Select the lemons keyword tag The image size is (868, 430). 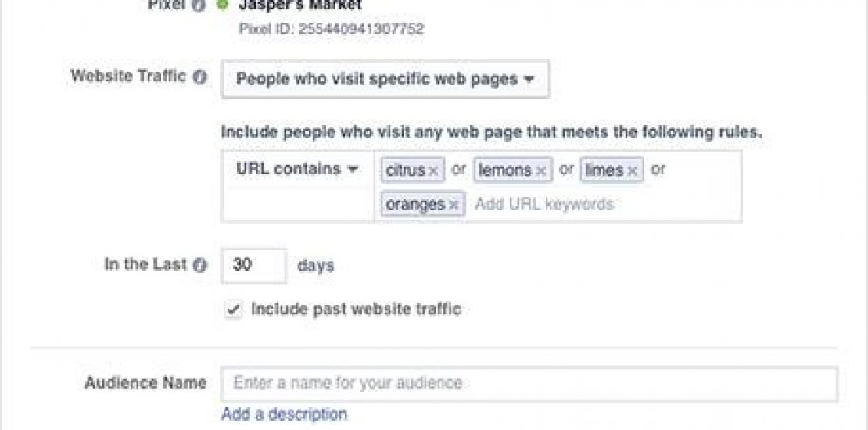pyautogui.click(x=504, y=170)
